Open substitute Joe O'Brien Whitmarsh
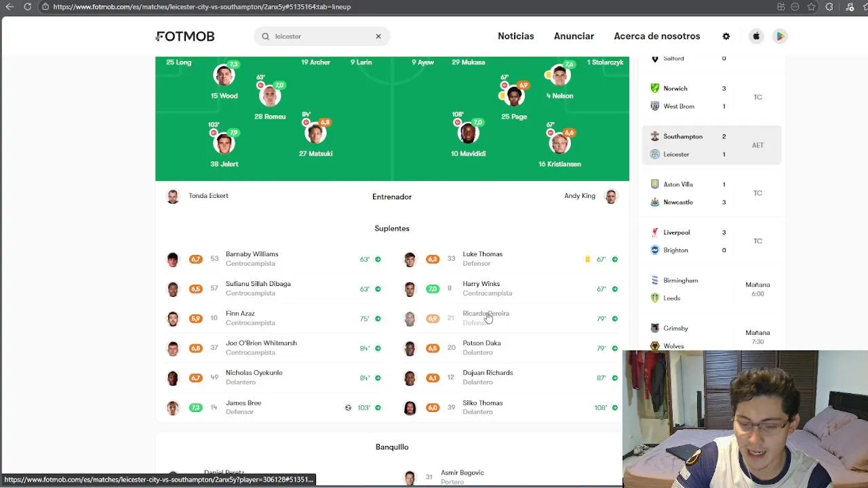The width and height of the screenshot is (868, 488). pos(273,348)
